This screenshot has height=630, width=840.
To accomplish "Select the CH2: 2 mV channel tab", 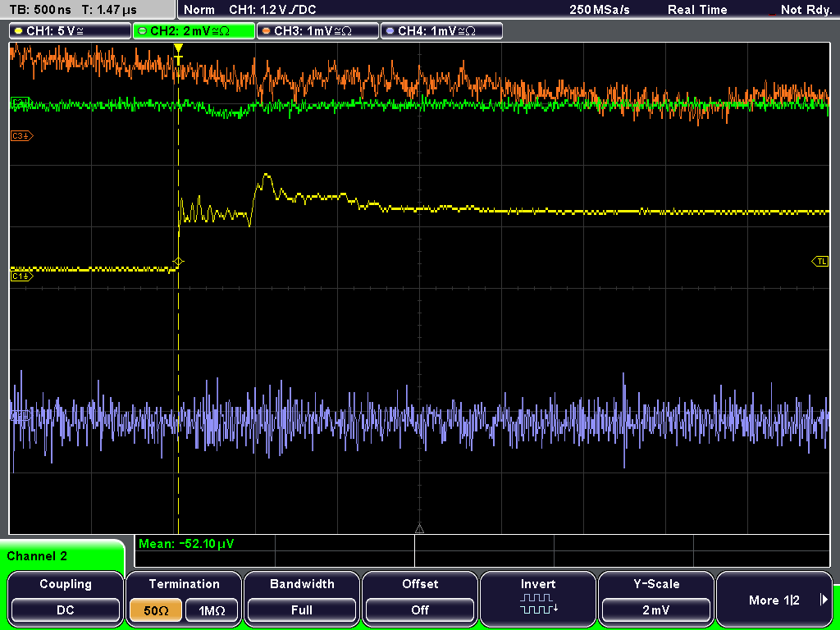I will point(194,31).
